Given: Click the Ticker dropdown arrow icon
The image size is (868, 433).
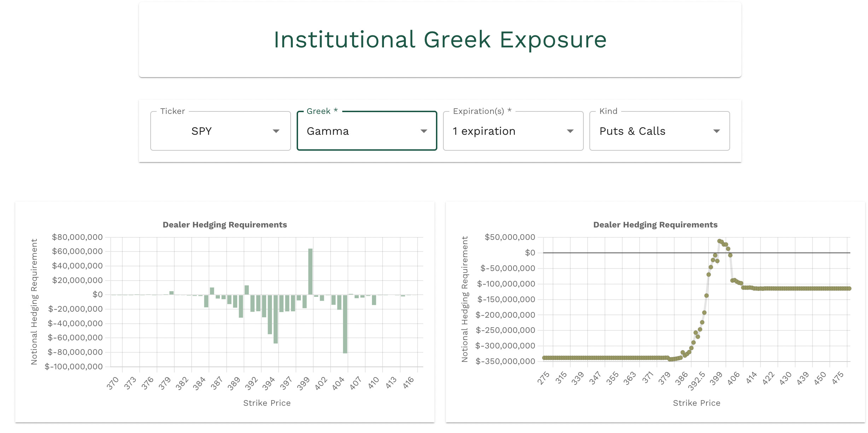Looking at the screenshot, I should (x=276, y=131).
